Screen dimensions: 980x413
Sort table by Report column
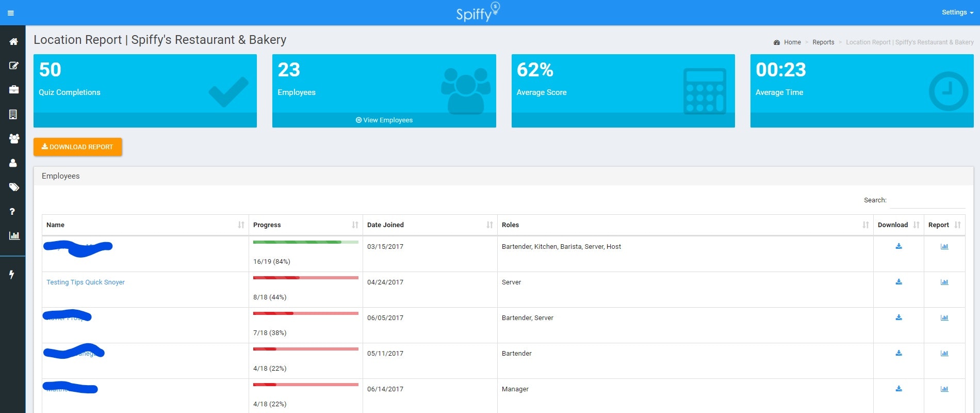[x=944, y=225]
